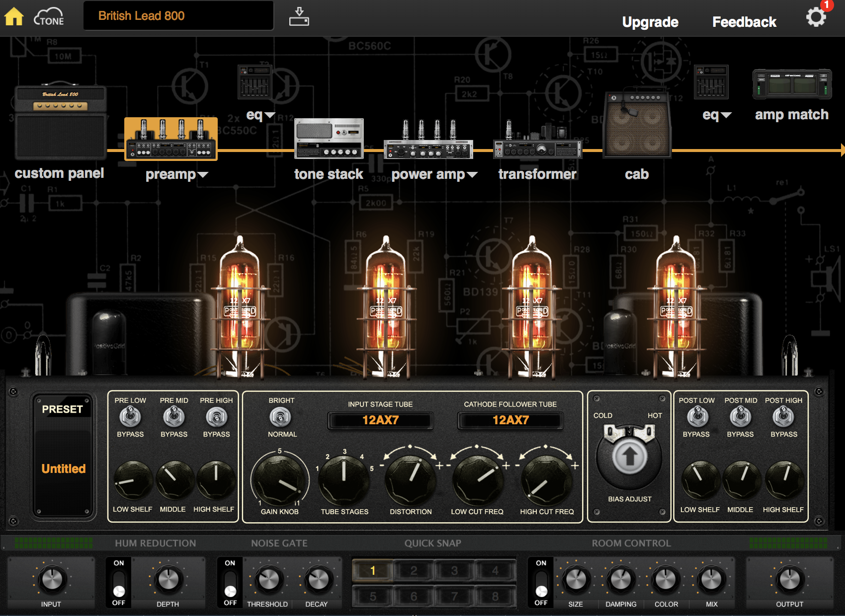The height and width of the screenshot is (616, 845).
Task: Expand the first eq dropdown arrow
Action: 270,115
